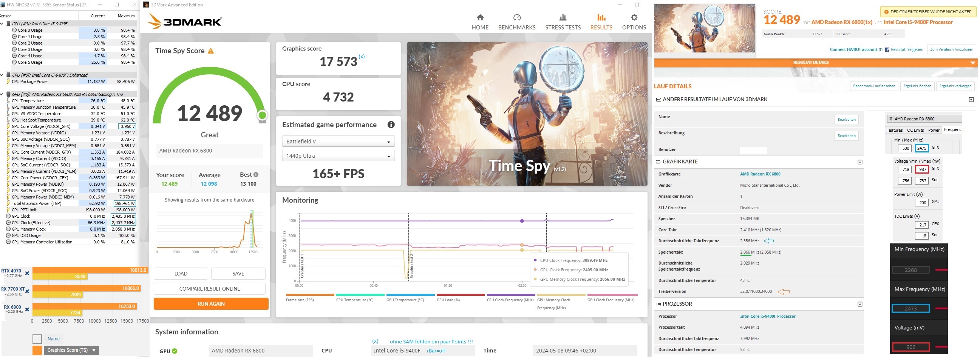Click COMPARE RESULT ONLINE
Screen dimensions: 980x357
pos(210,289)
